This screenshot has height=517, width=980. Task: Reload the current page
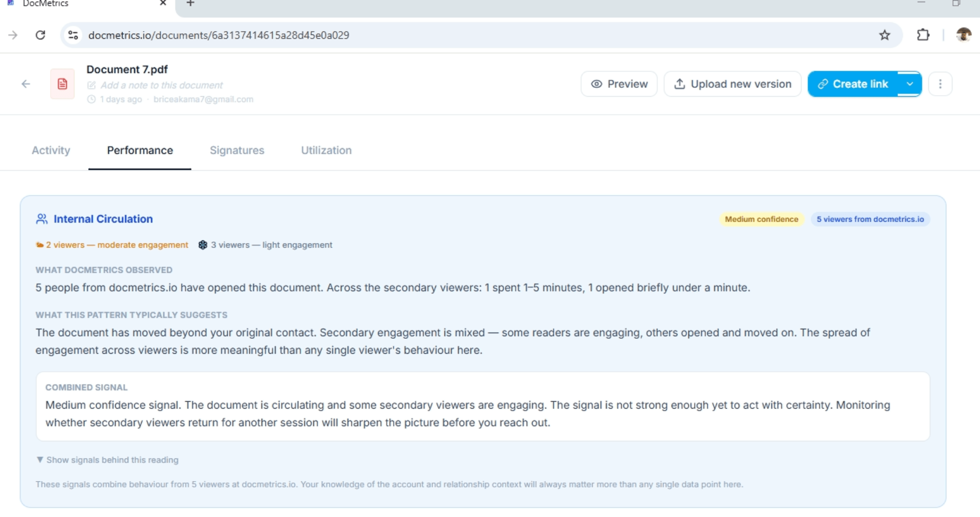tap(40, 35)
